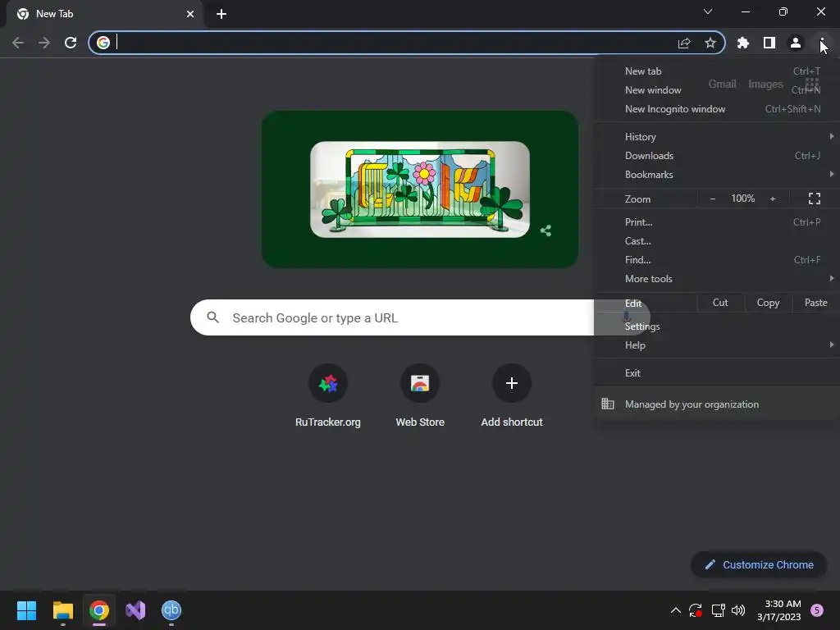The image size is (840, 630).
Task: Toggle the side panel icon
Action: [x=769, y=43]
